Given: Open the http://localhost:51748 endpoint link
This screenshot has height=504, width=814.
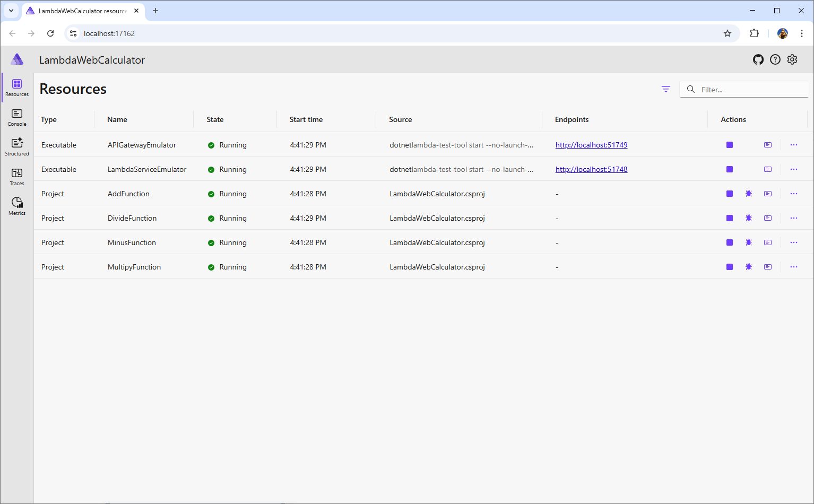Looking at the screenshot, I should [x=591, y=169].
